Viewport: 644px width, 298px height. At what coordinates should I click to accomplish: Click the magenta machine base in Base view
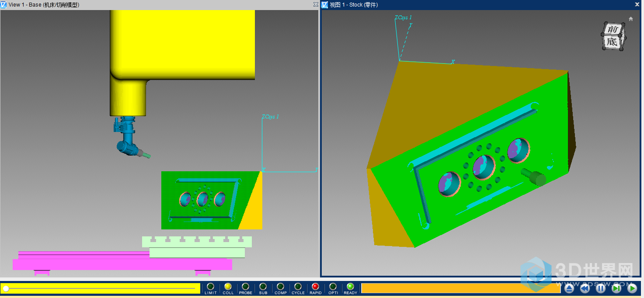[x=122, y=264]
